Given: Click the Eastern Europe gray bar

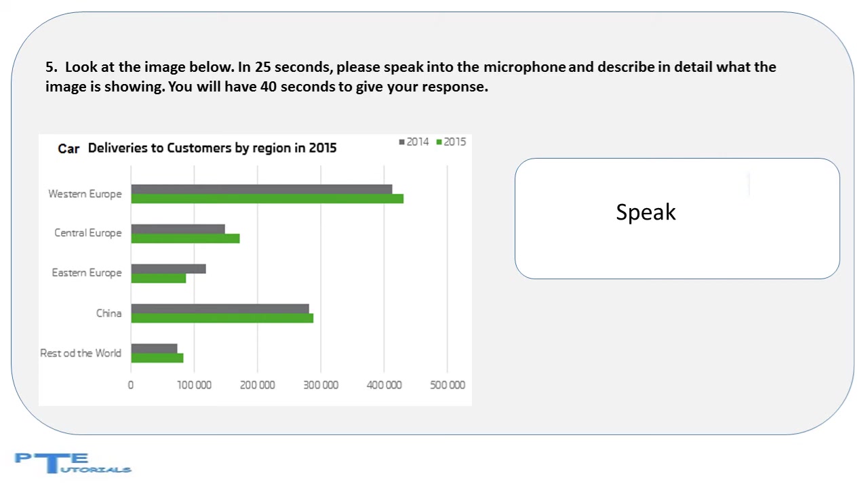Looking at the screenshot, I should (168, 268).
